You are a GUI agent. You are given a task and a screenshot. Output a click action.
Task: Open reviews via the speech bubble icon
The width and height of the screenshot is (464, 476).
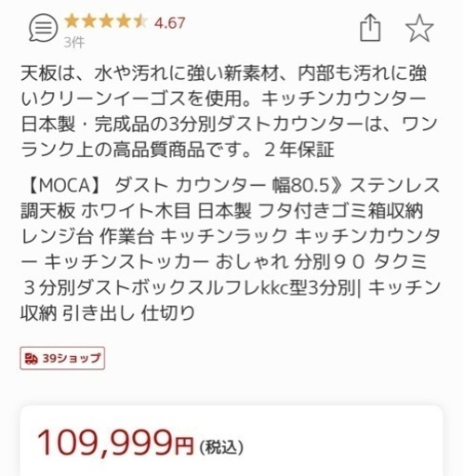pyautogui.click(x=43, y=29)
